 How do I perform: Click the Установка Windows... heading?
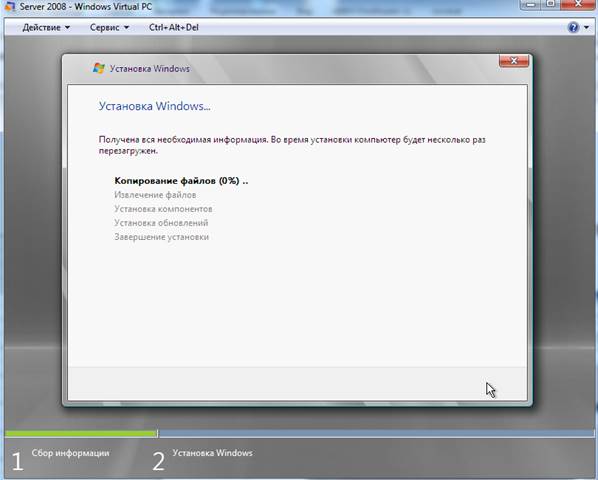click(154, 106)
